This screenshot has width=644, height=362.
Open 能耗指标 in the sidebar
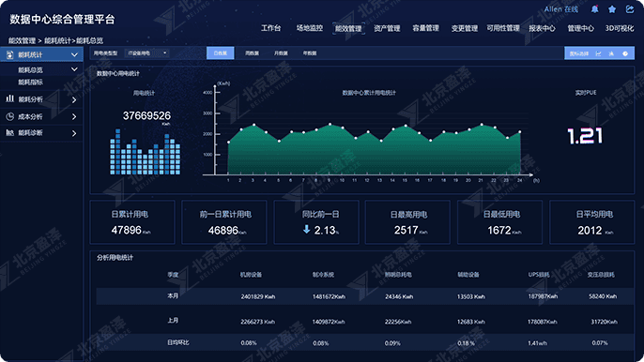30,83
